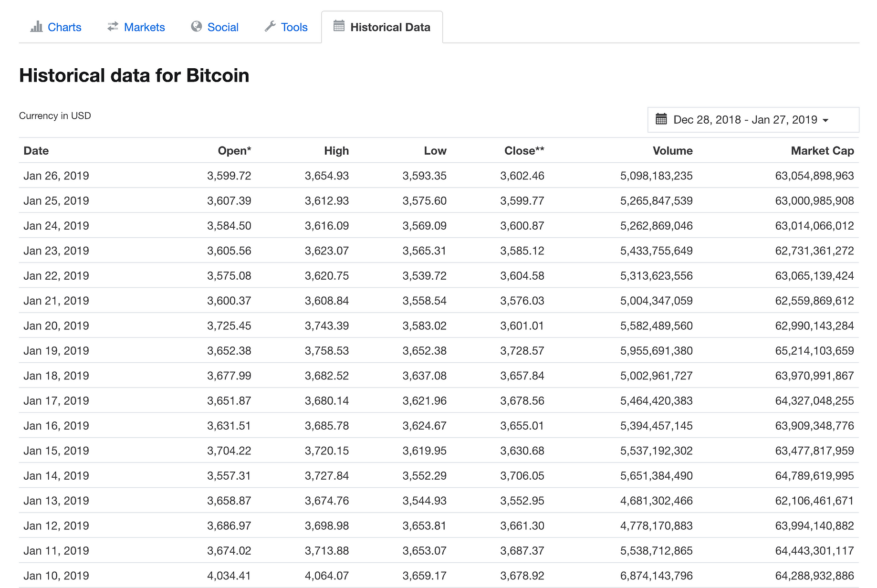Select low value 3,624.67 for Jan 16
877x588 pixels.
425,426
